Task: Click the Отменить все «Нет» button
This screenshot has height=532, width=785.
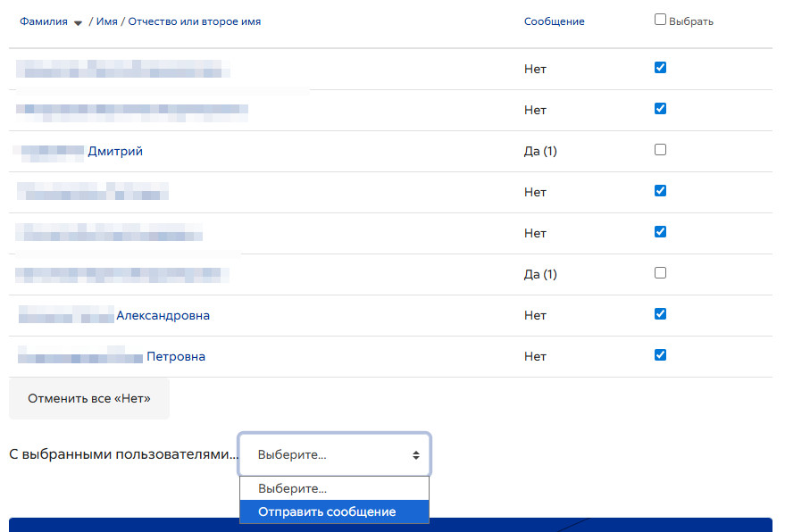Action: click(x=89, y=398)
